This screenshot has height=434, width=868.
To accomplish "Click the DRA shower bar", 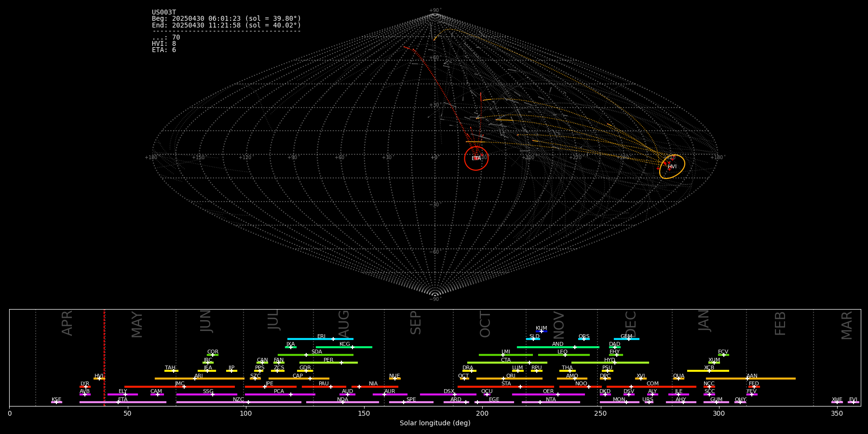I will 469,371.
